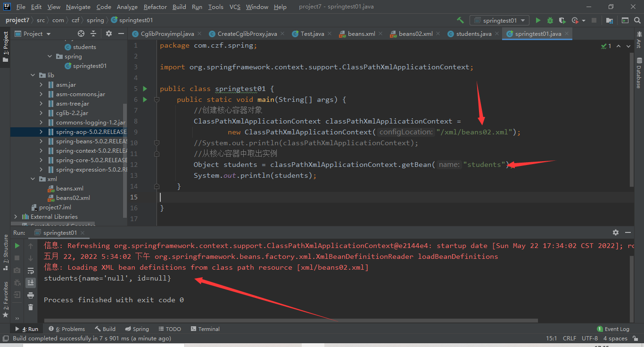Open the Event Log button
Viewport: 644px width, 347px height.
613,329
